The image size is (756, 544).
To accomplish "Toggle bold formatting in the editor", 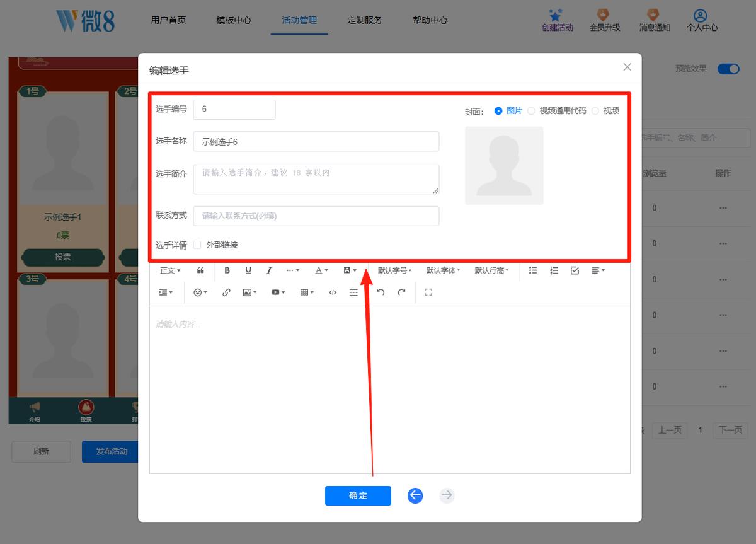I will pyautogui.click(x=227, y=270).
